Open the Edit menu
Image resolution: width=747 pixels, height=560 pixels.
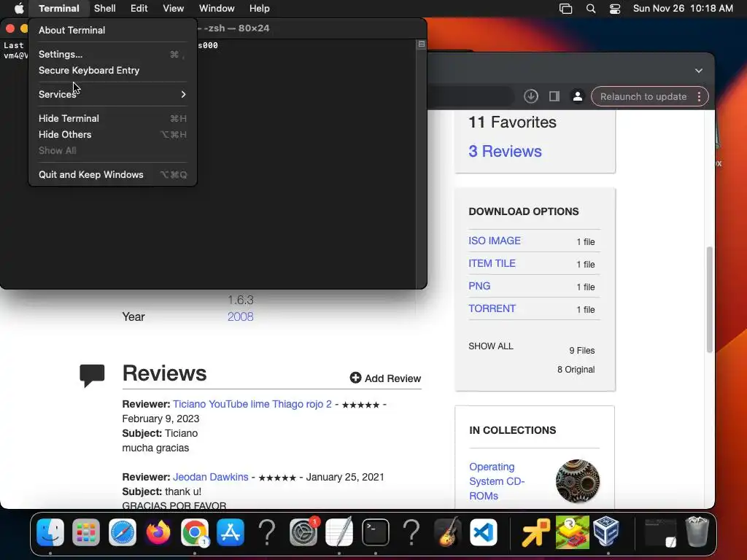(x=139, y=9)
